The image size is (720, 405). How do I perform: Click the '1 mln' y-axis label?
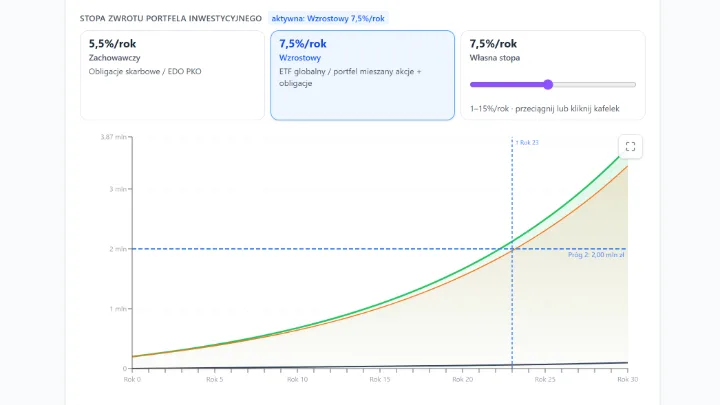[x=118, y=309]
